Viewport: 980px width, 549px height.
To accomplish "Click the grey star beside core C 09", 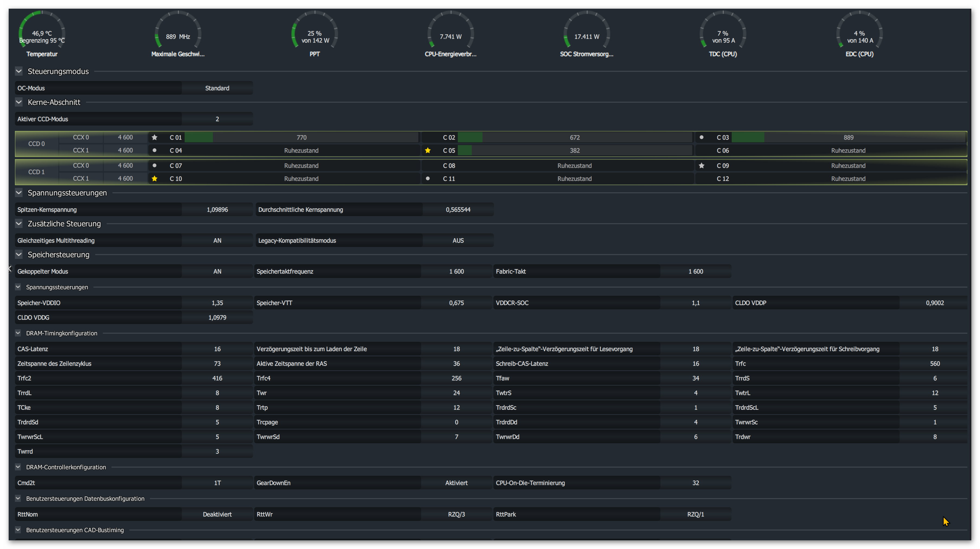I will click(x=702, y=165).
